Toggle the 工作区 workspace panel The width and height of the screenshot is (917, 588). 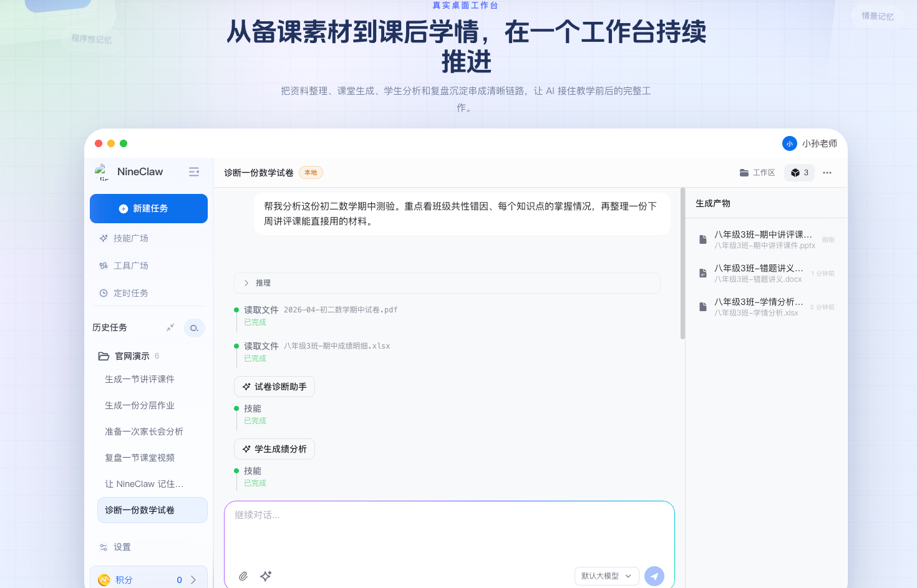757,173
